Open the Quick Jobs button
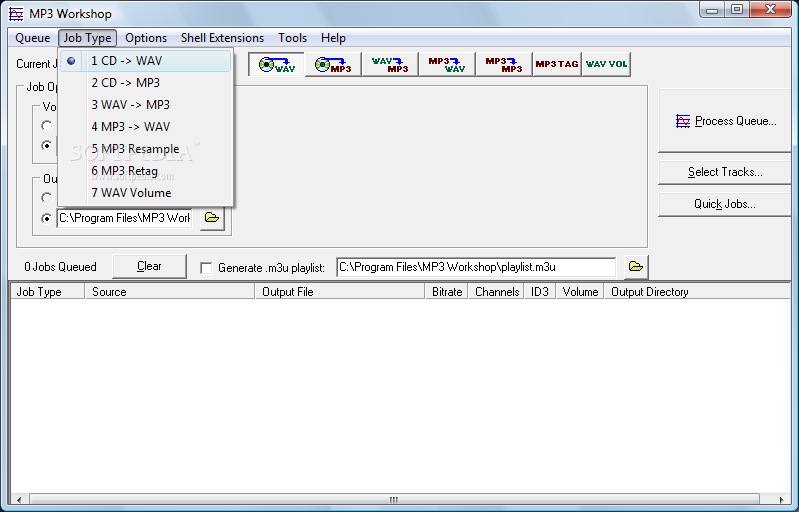This screenshot has width=799, height=512. coord(726,204)
